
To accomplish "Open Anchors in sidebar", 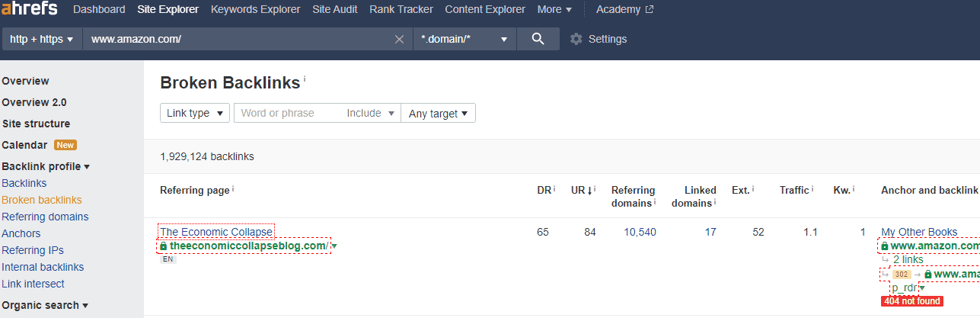I will tap(21, 233).
